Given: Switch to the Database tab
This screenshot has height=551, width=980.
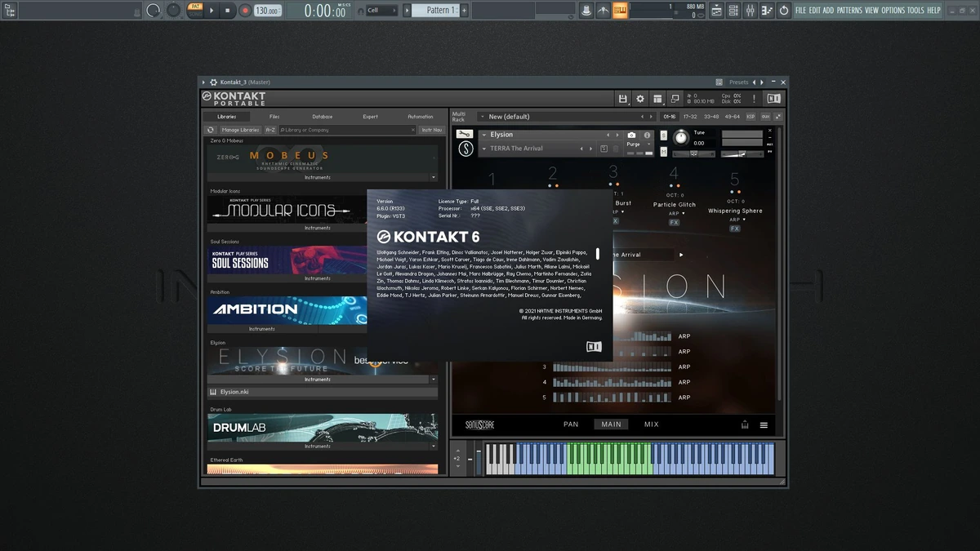Looking at the screenshot, I should pos(322,117).
